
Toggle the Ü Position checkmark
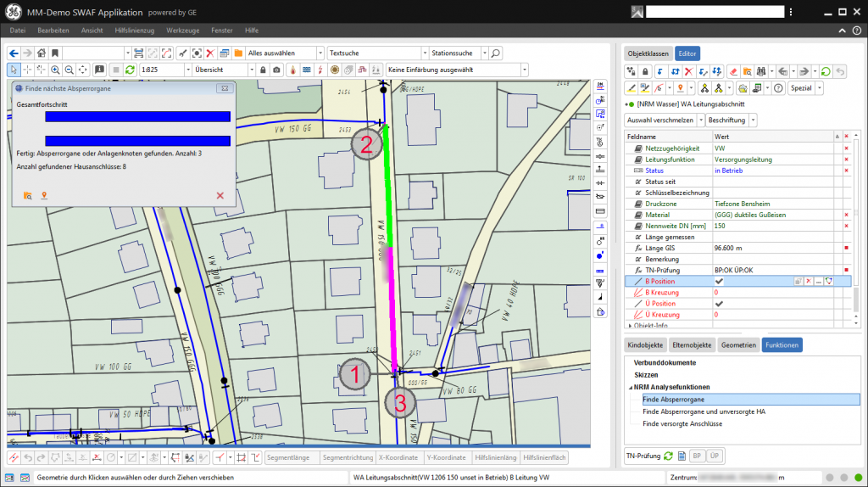719,303
